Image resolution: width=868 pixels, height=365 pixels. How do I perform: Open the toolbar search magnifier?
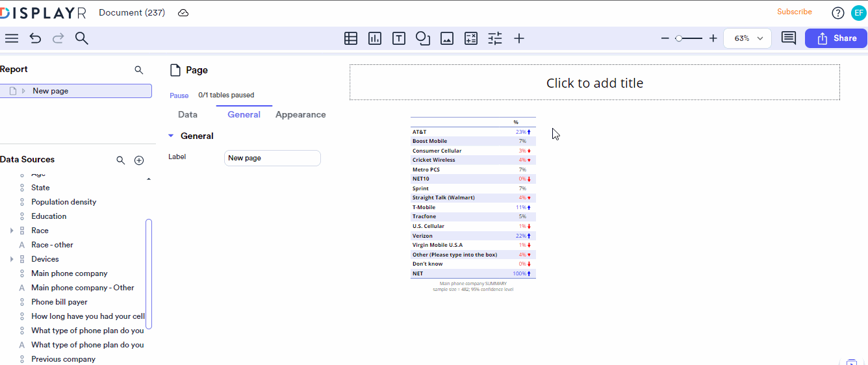(82, 38)
